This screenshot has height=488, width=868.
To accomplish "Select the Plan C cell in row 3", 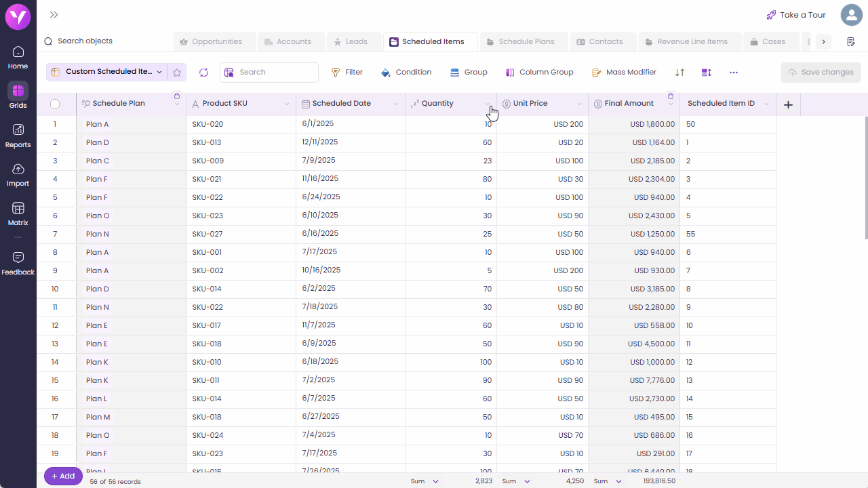I will point(132,161).
